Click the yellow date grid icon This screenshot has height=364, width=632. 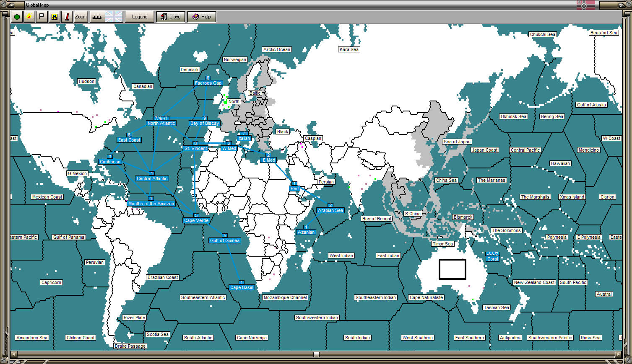(54, 16)
